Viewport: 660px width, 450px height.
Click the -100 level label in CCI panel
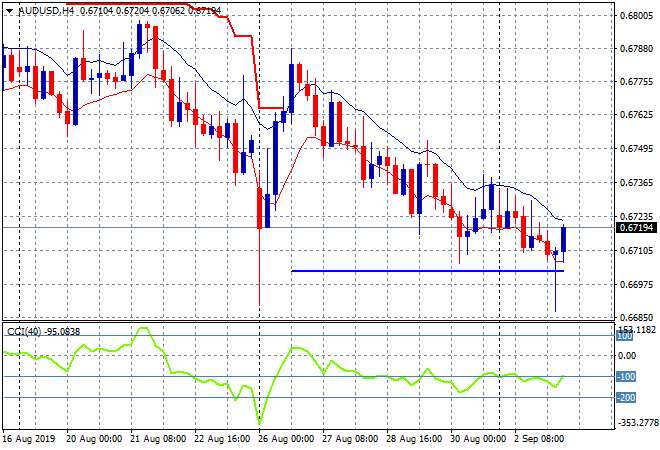pos(628,377)
